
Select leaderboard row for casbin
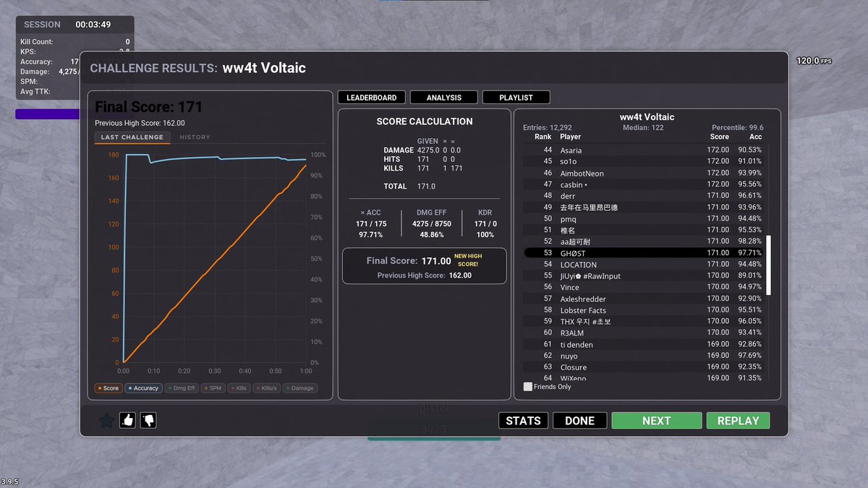click(x=644, y=184)
